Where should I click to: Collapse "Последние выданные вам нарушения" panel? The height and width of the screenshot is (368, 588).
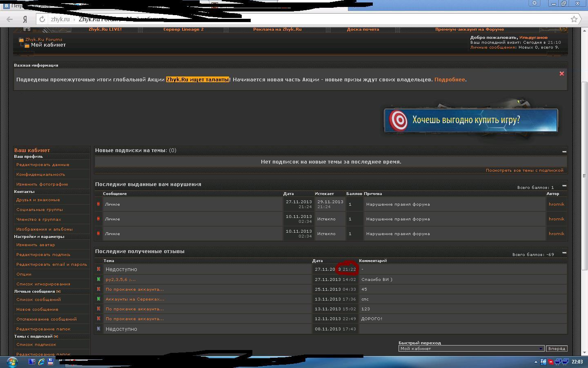pyautogui.click(x=564, y=186)
